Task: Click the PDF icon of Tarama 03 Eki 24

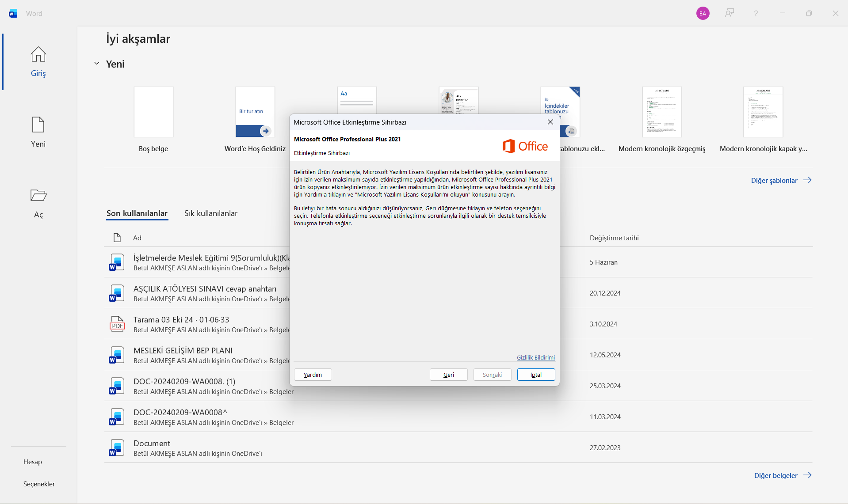Action: coord(117,324)
